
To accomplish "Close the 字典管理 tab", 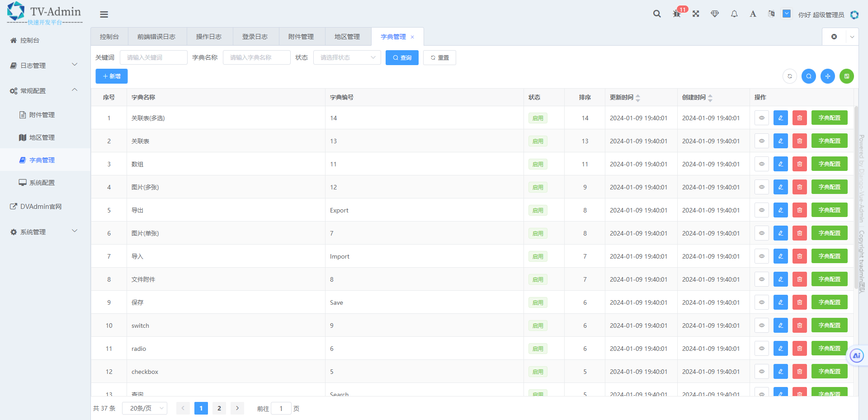I will click(x=412, y=37).
